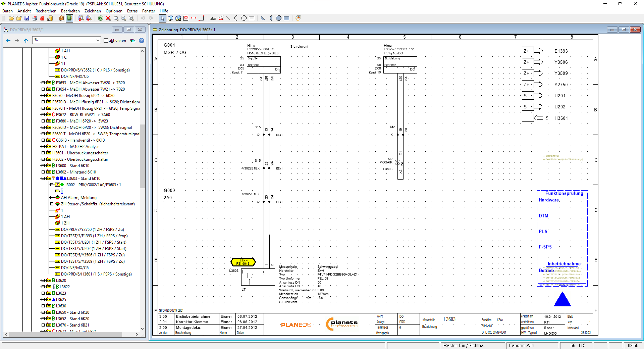
Task: Zoom out with the minus magnifier icon
Action: pos(124,18)
